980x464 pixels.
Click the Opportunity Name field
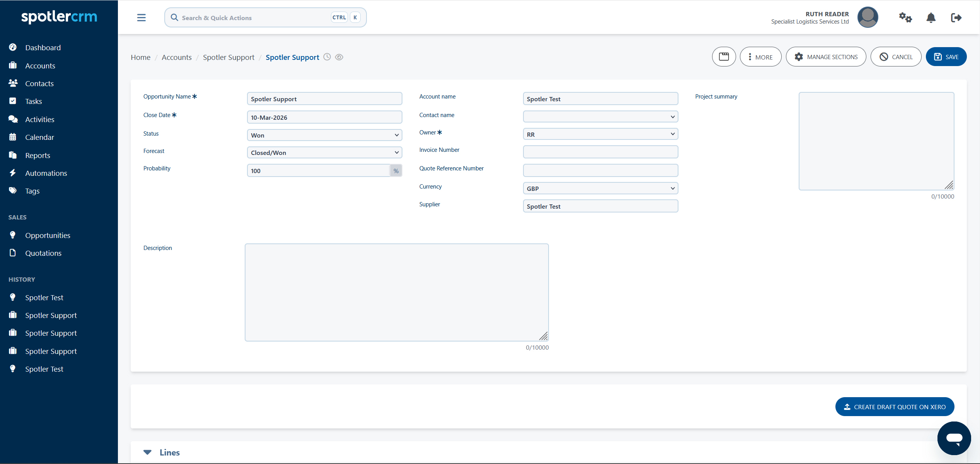pos(324,99)
